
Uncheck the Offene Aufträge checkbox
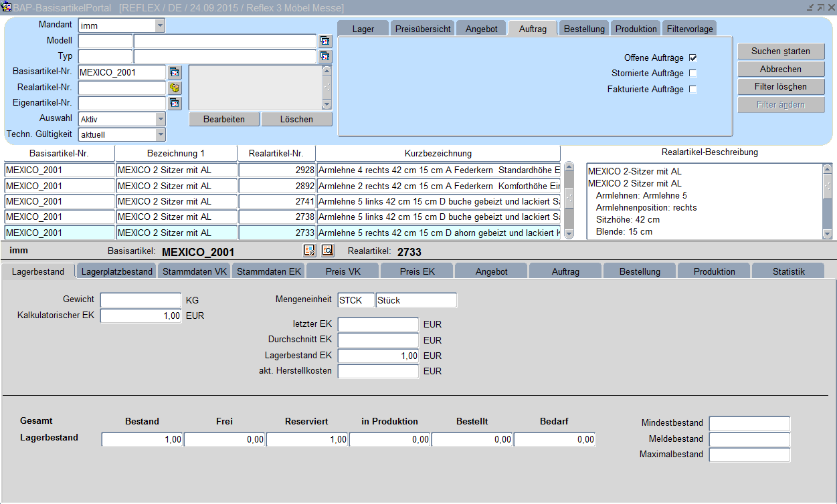[x=693, y=58]
